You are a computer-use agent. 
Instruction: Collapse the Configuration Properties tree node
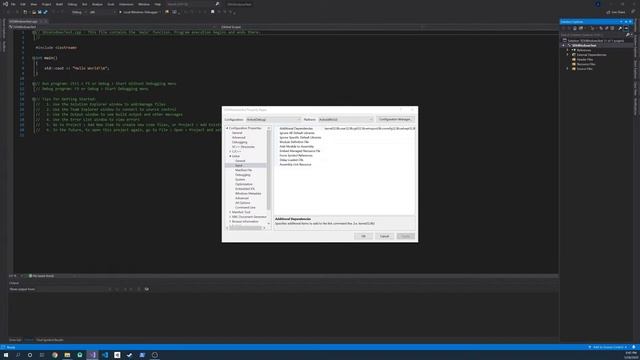point(227,128)
